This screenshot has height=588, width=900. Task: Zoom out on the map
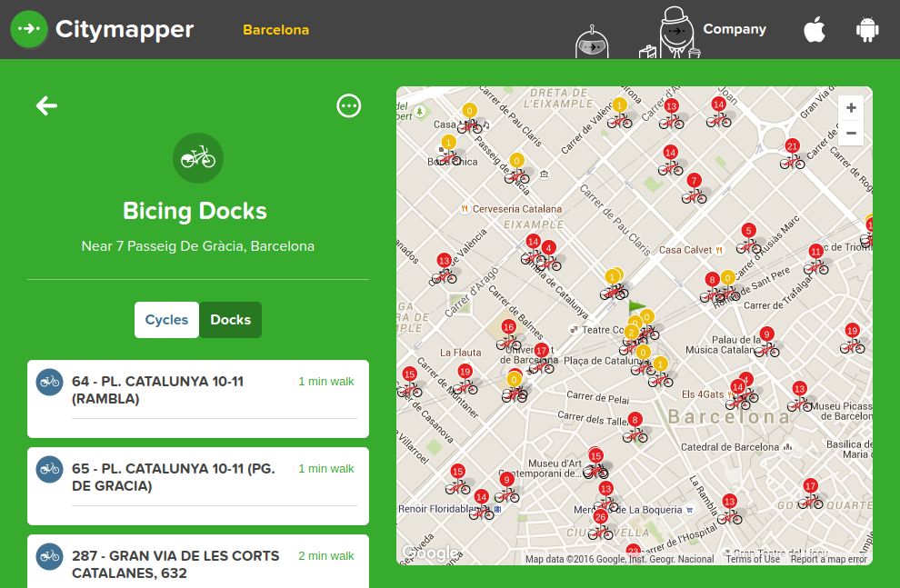point(851,133)
